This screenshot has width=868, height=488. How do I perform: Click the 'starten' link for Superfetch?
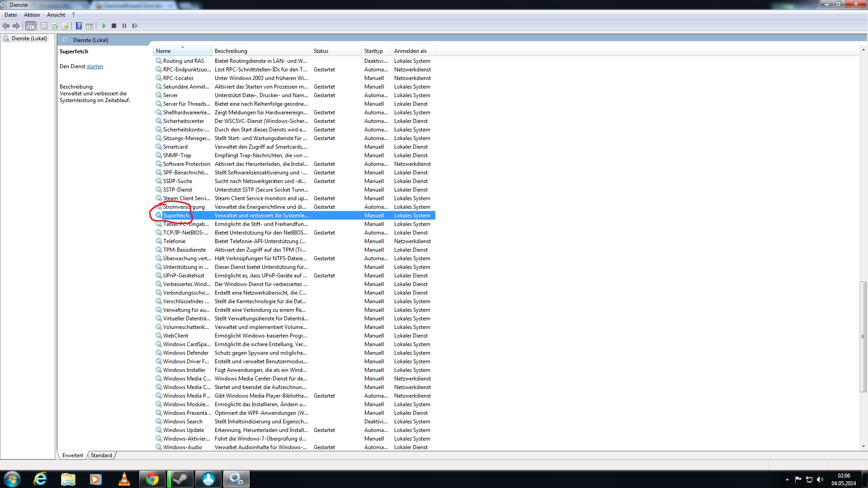pyautogui.click(x=95, y=66)
